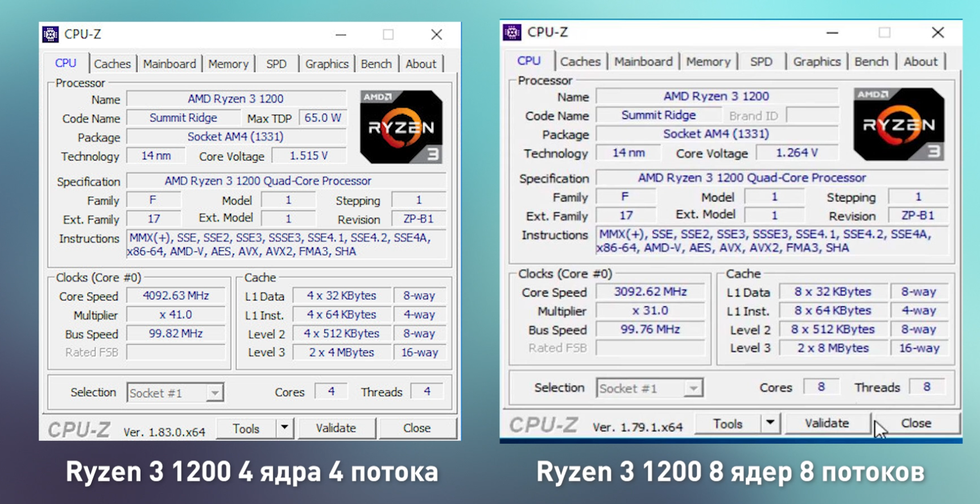Click Multiplier x 41.0 field
The height and width of the screenshot is (504, 980).
[x=176, y=315]
